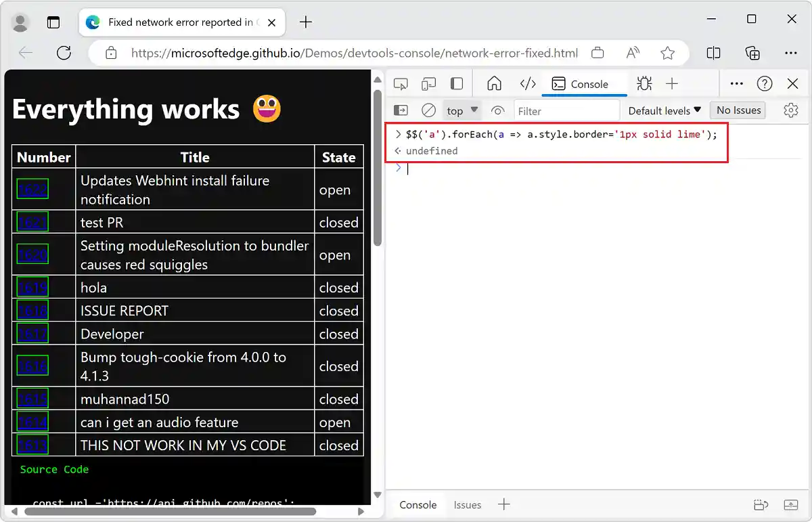The width and height of the screenshot is (812, 522).
Task: Toggle device emulation mode
Action: 428,83
